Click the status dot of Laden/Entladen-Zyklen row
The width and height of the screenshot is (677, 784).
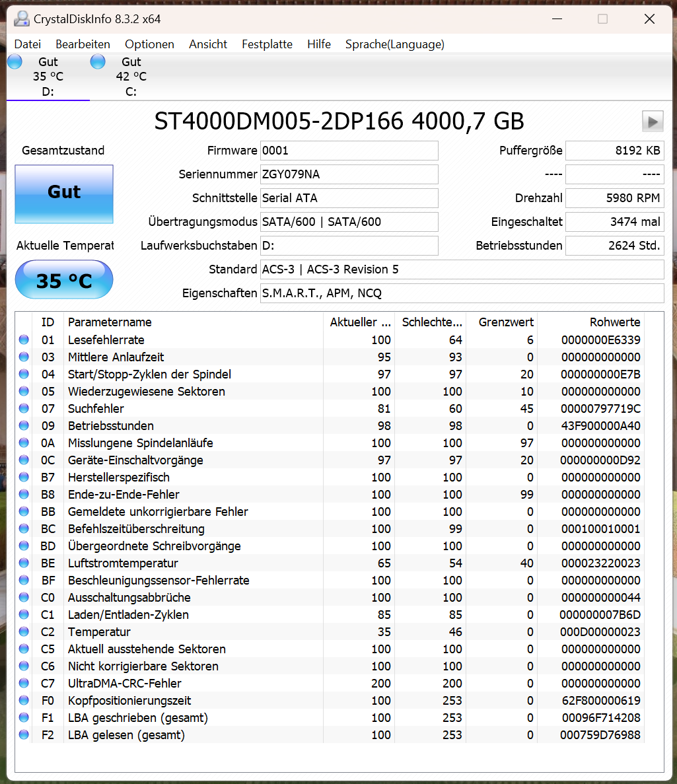[x=24, y=614]
